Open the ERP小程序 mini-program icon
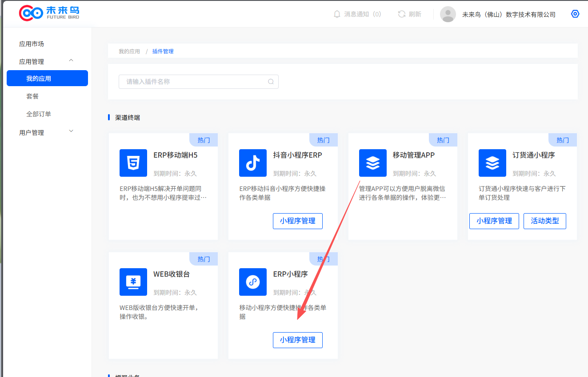Viewport: 588px width, 377px height. [253, 282]
